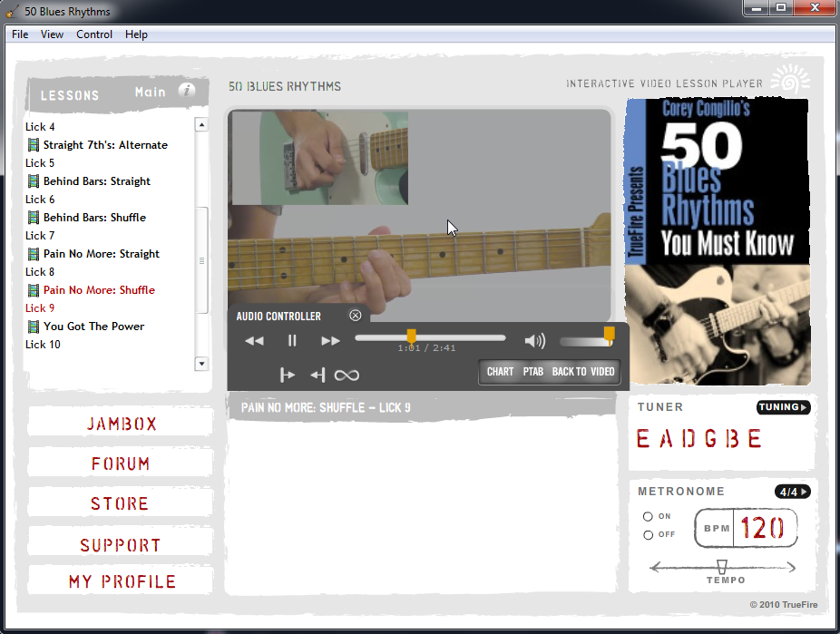Pause the audio playback
Viewport: 840px width, 634px height.
click(x=292, y=341)
